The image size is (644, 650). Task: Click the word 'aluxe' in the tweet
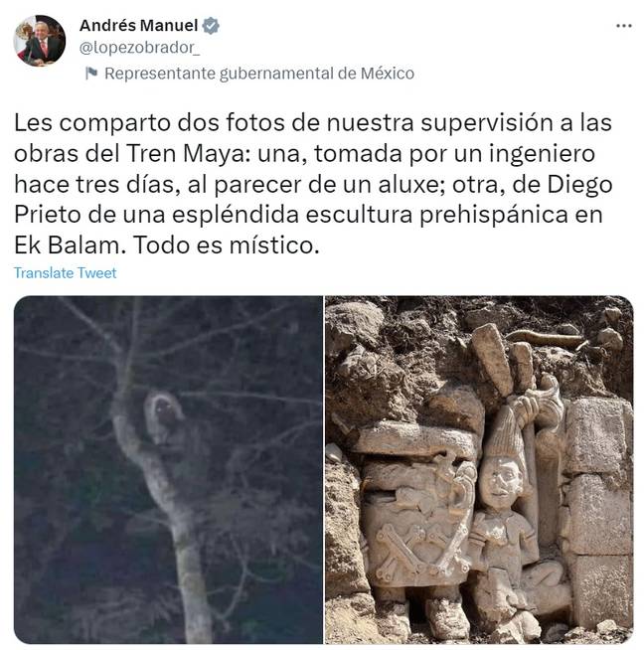(x=407, y=184)
